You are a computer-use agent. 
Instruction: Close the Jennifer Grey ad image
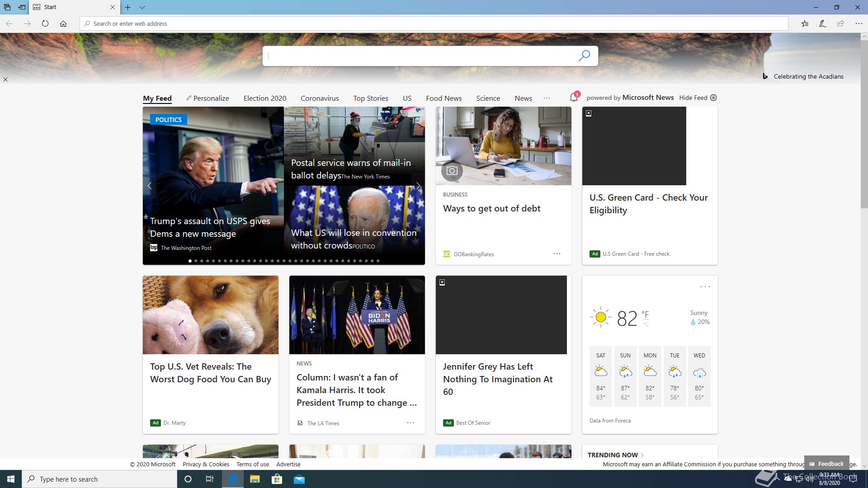tap(442, 282)
